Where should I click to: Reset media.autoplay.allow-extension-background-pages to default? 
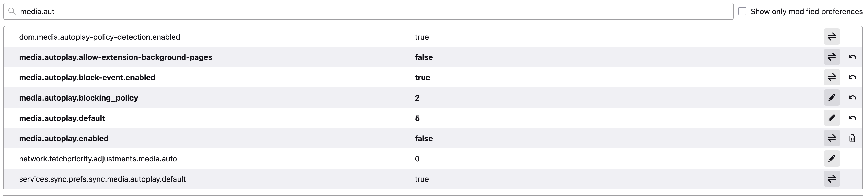(x=852, y=57)
